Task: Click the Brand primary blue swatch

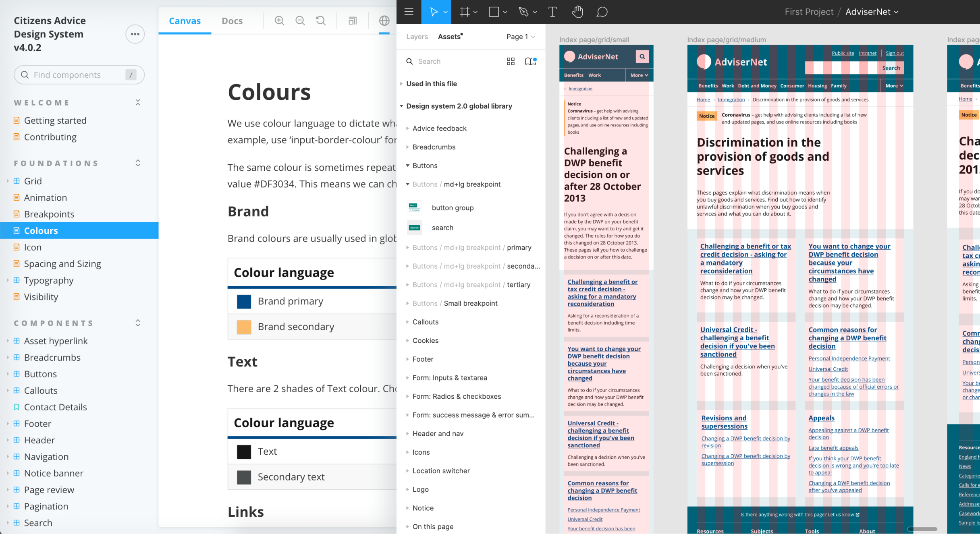Action: coord(244,302)
